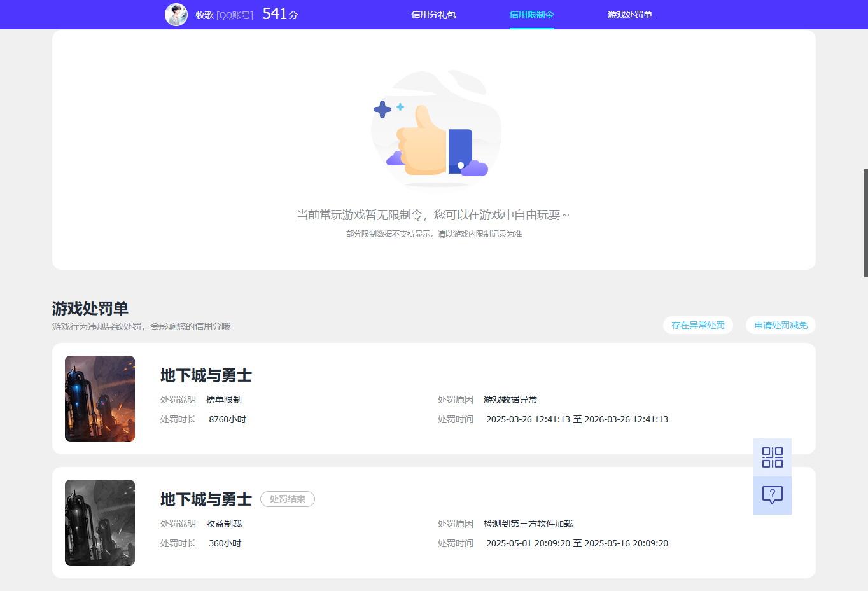Screen dimensions: 868x591
Task: Open the grayscale 地下城与勇士 game thumbnail
Action: [x=100, y=522]
